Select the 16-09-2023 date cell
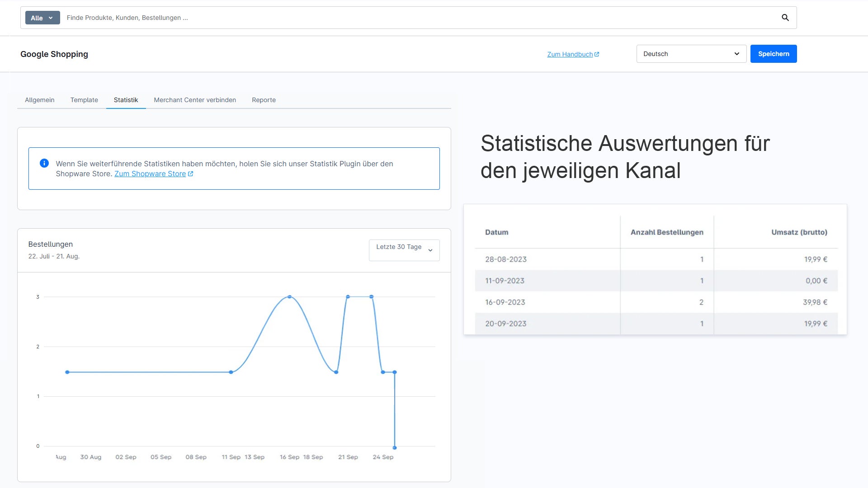This screenshot has height=488, width=868. [x=505, y=302]
